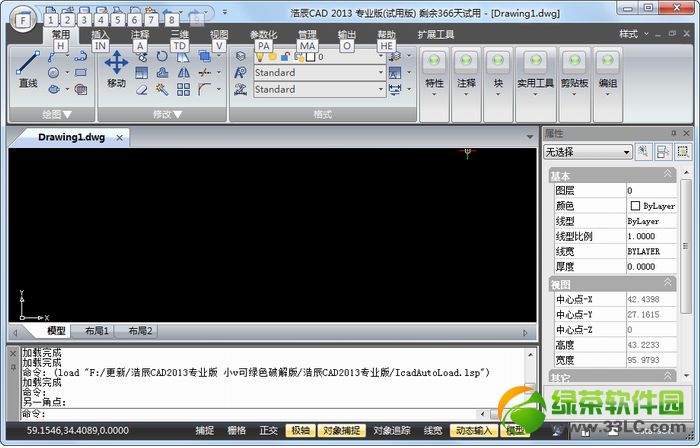Viewport: 700px width, 448px height.
Task: Toggle 极轴 polar tracking in status bar
Action: tap(299, 431)
